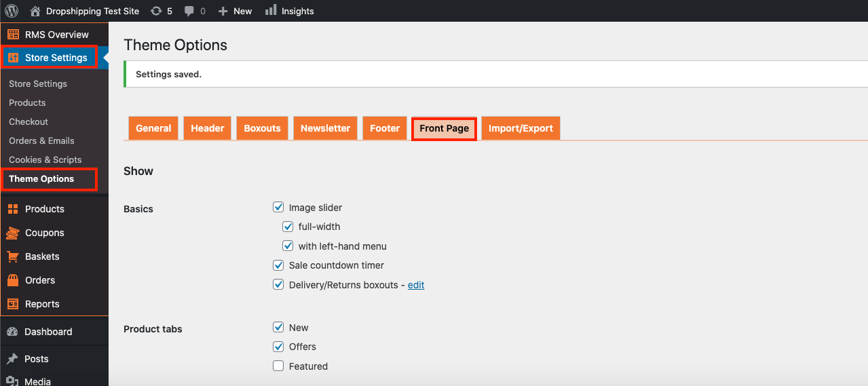
Task: Click the home icon beside Dropshipping Test Site
Action: (x=35, y=11)
